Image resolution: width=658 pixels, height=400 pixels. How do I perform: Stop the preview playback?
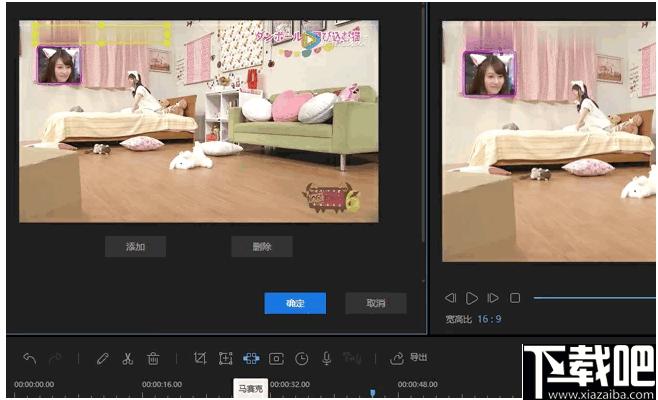coord(515,298)
